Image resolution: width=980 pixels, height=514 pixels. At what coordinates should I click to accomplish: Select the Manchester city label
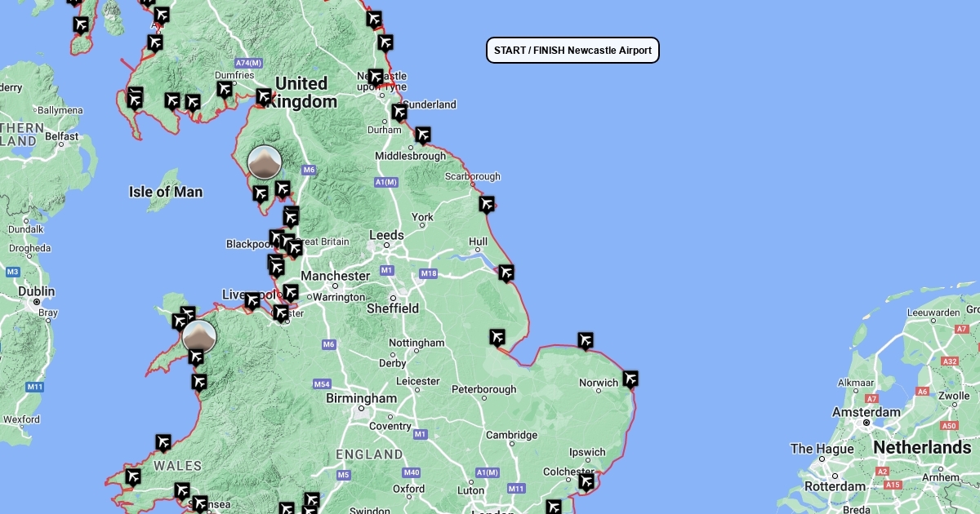tap(336, 276)
